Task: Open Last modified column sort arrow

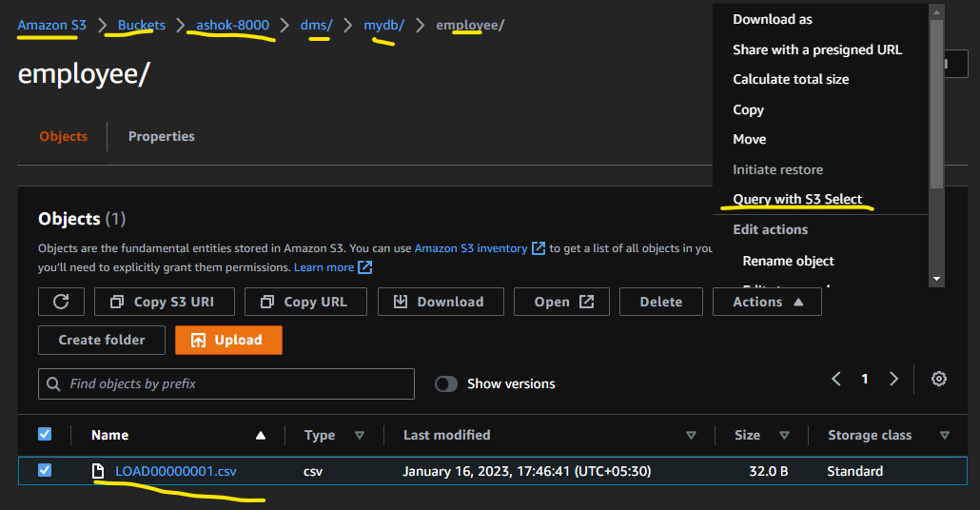Action: [691, 435]
